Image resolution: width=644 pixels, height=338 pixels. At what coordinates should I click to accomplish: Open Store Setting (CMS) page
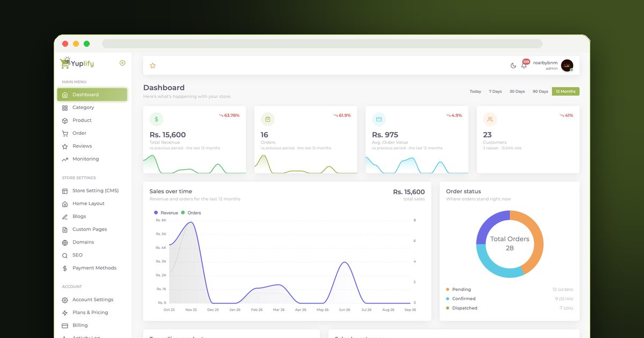pyautogui.click(x=92, y=190)
